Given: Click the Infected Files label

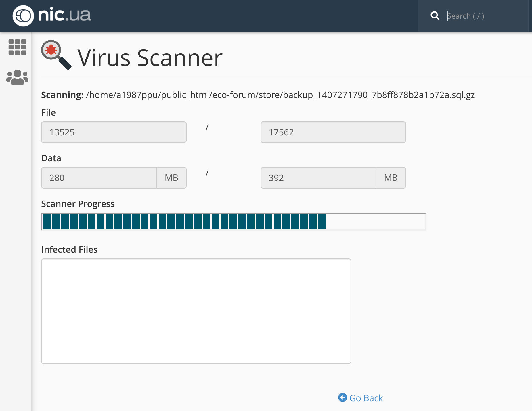Looking at the screenshot, I should tap(69, 249).
